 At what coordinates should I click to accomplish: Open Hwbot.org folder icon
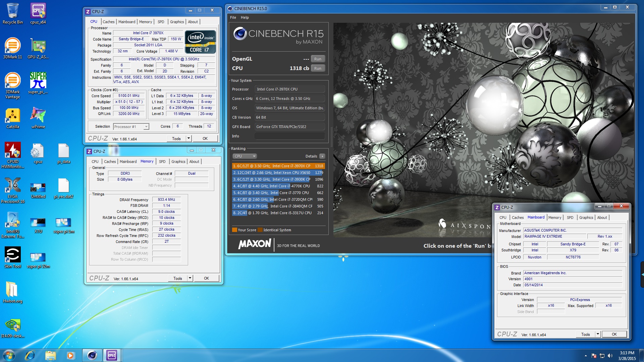click(x=12, y=293)
